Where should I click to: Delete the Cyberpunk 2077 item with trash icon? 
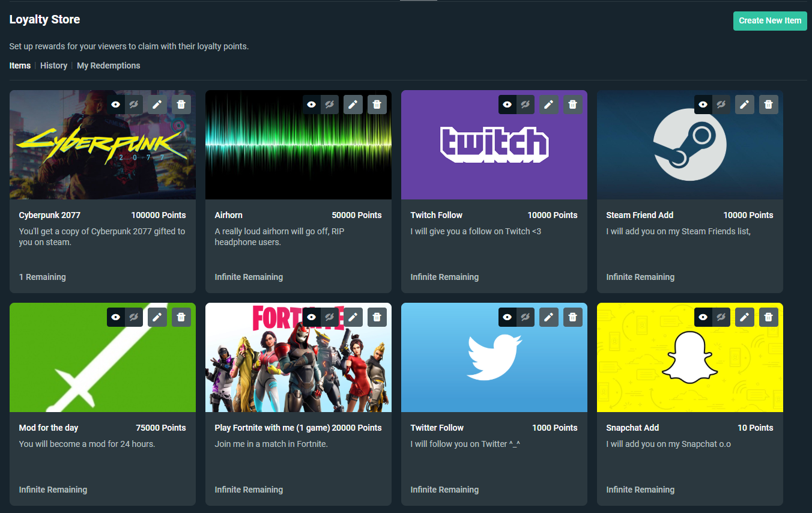pos(181,105)
